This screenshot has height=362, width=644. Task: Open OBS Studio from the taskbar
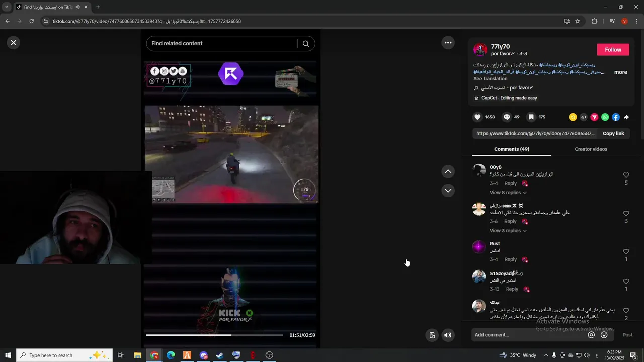[x=269, y=355]
